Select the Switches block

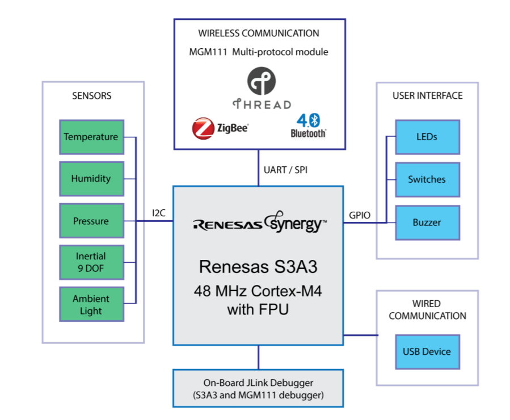coord(427,179)
